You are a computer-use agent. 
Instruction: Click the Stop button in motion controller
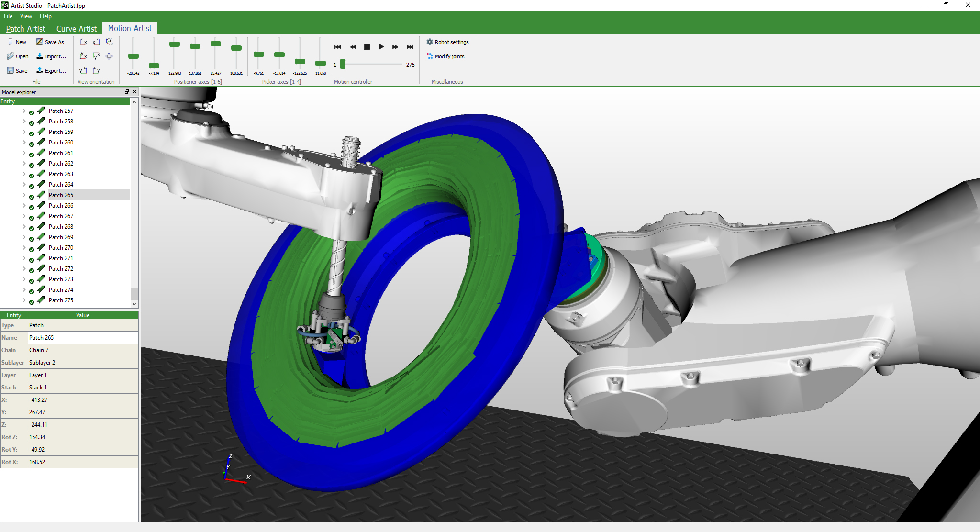(x=367, y=46)
